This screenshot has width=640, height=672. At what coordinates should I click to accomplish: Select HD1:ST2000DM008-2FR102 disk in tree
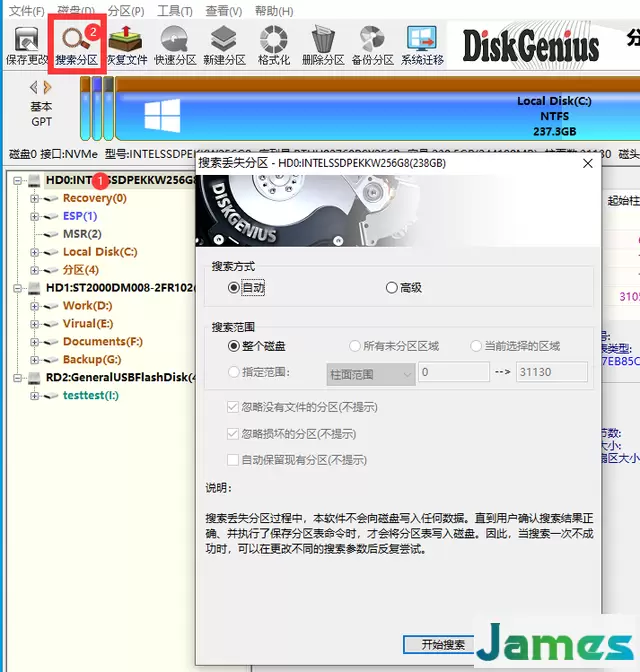(121, 288)
